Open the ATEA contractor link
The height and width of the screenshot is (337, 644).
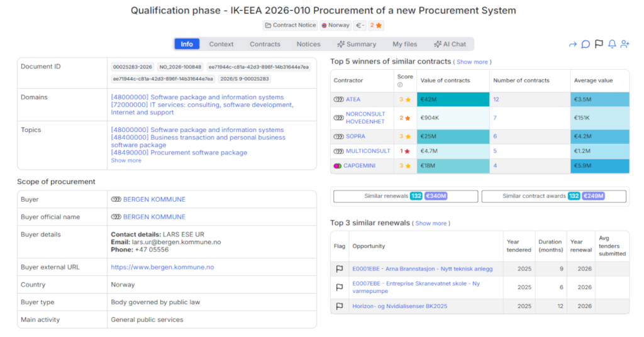353,99
